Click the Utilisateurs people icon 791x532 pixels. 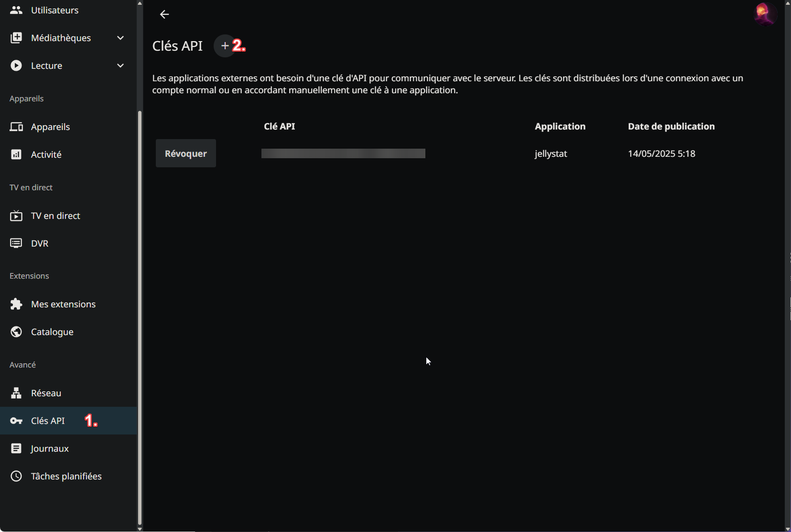[16, 10]
